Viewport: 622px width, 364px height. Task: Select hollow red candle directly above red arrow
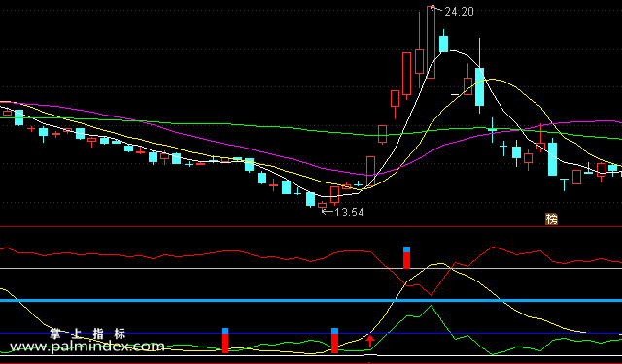click(370, 171)
